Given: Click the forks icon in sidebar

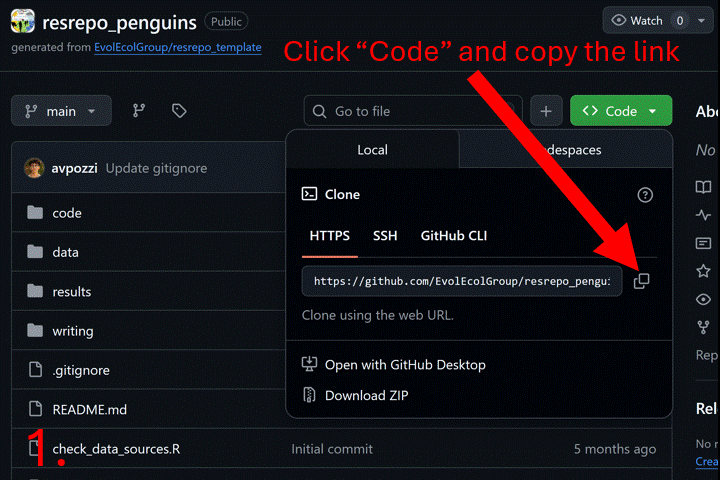Looking at the screenshot, I should click(703, 328).
